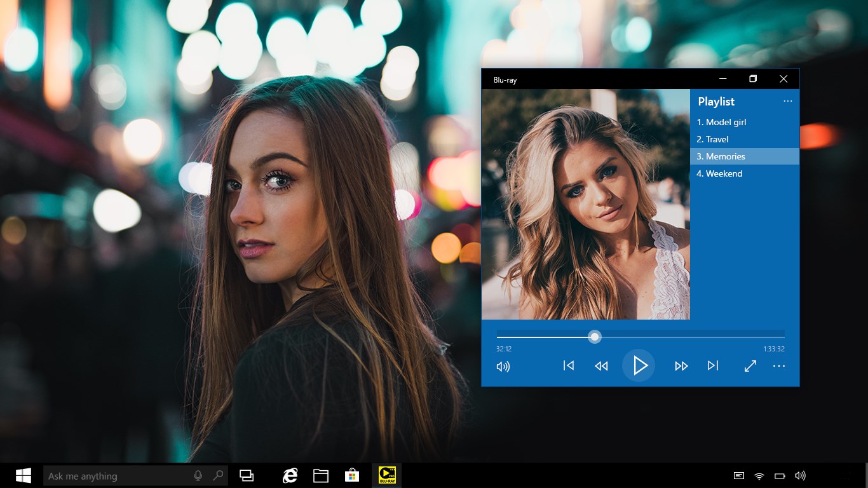Mute audio using the speaker icon
The width and height of the screenshot is (868, 488).
coord(503,366)
